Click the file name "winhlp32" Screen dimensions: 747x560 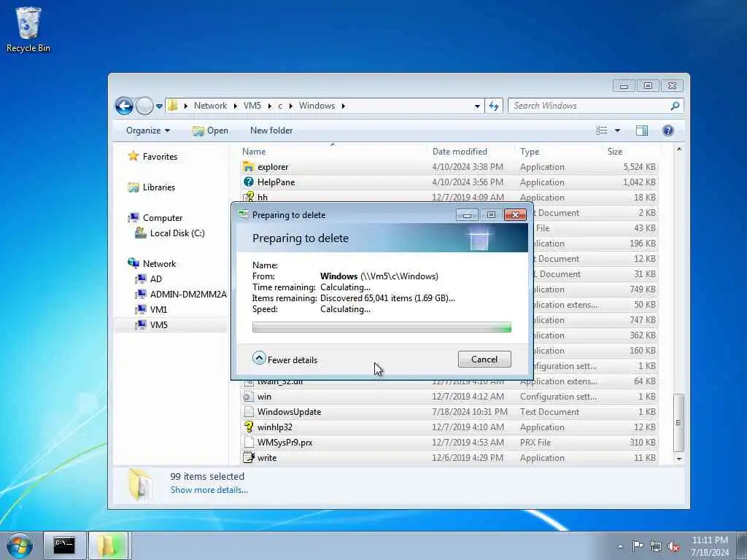(x=275, y=427)
